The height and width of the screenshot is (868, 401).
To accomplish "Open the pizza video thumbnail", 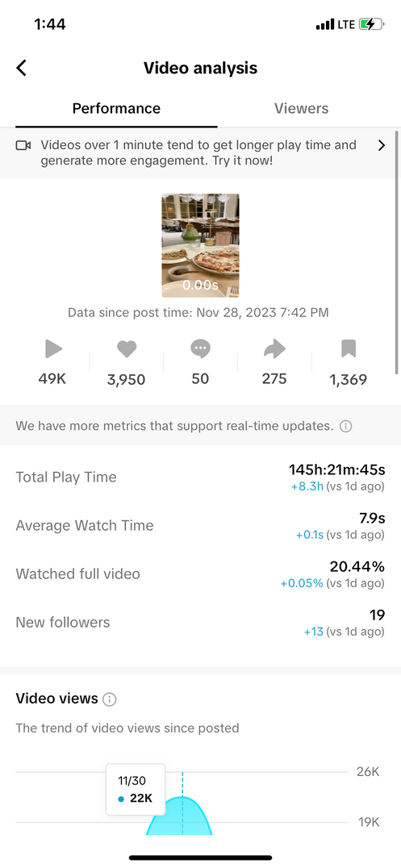I will tap(200, 245).
